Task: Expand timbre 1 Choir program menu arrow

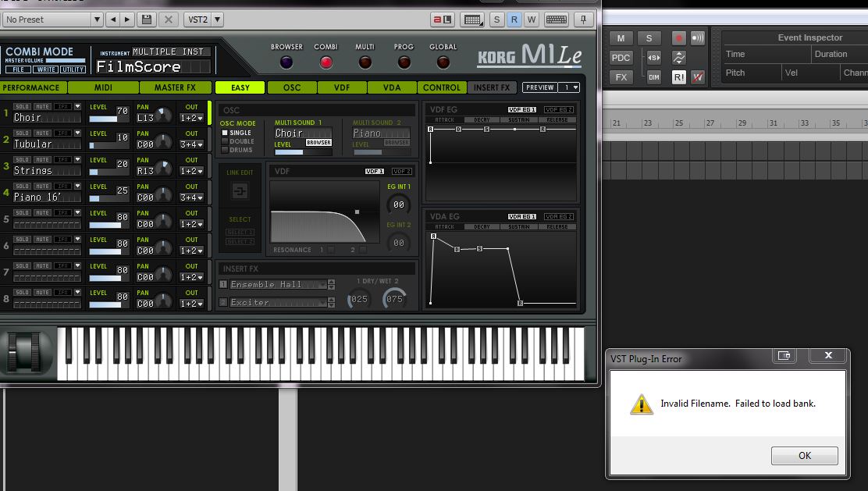Action: click(77, 106)
